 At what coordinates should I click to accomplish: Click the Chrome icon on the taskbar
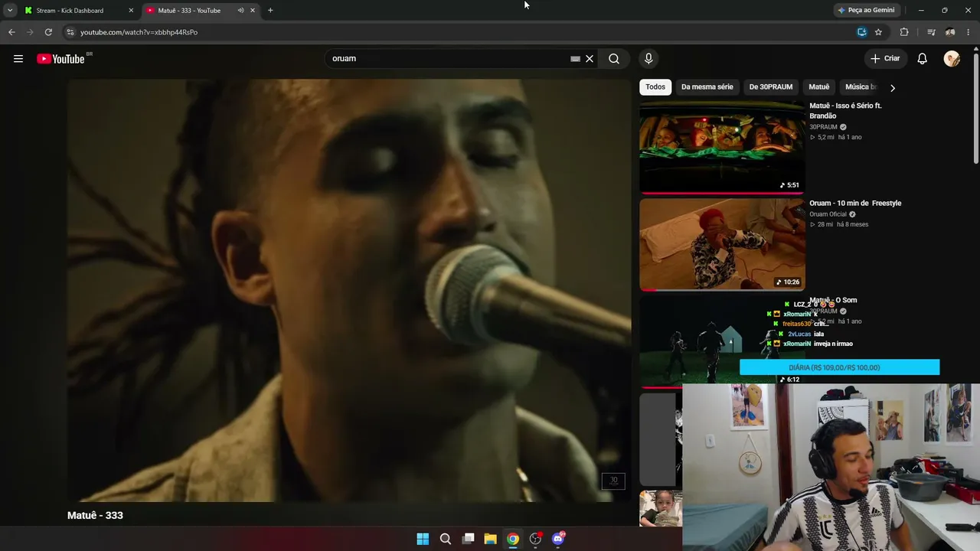click(x=513, y=539)
